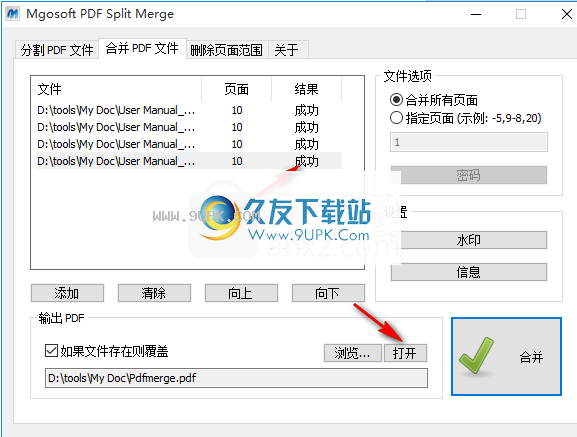Screen dimensions: 577x437
Task: Move selected file down with 向下
Action: (328, 293)
